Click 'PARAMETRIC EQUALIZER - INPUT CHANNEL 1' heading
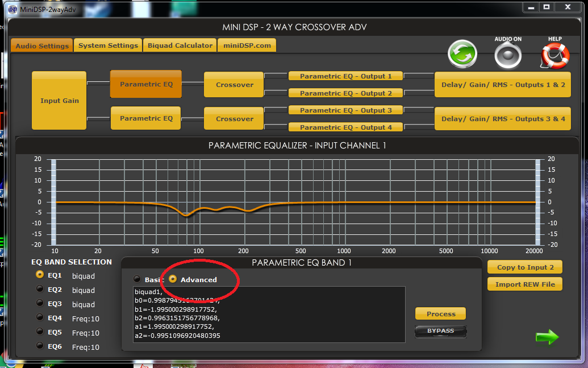Image resolution: width=588 pixels, height=368 pixels. click(297, 145)
